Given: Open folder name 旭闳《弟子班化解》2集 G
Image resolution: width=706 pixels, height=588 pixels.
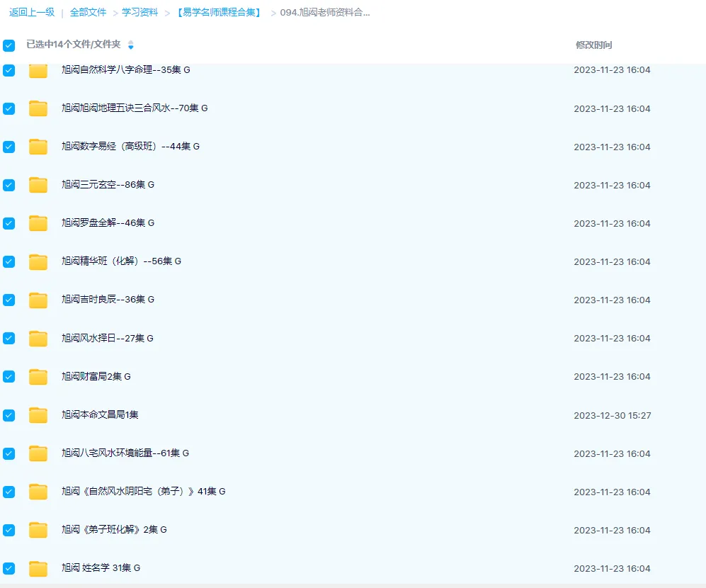Looking at the screenshot, I should click(115, 530).
